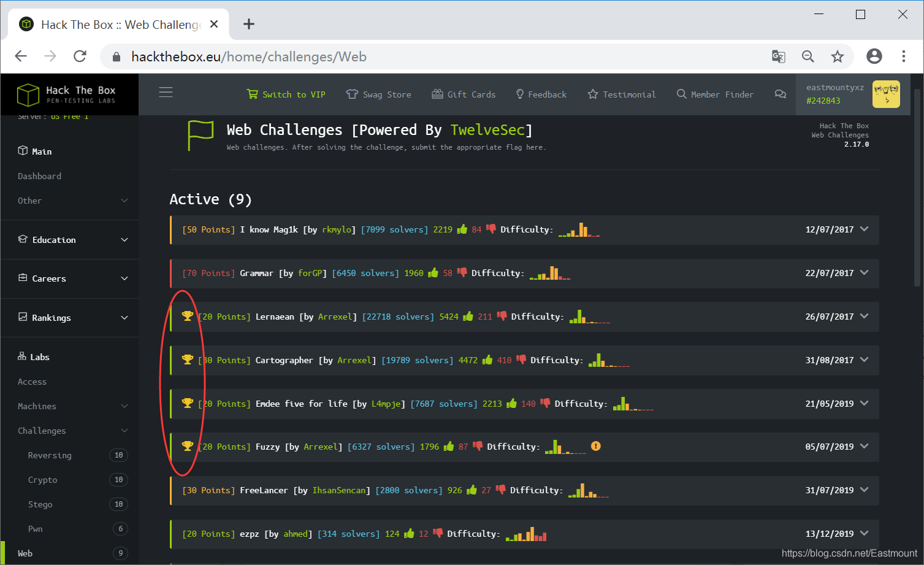Open the Feedback link
Screen dimensions: 924x565
click(x=541, y=94)
